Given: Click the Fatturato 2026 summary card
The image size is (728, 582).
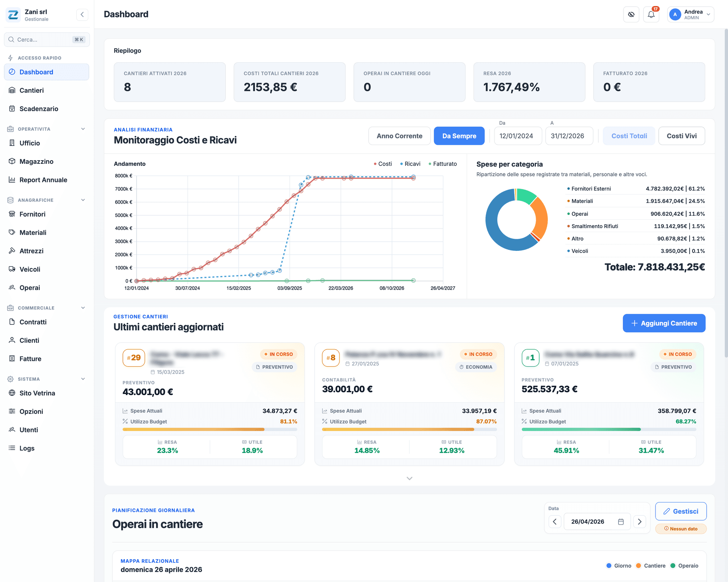Looking at the screenshot, I should click(649, 82).
